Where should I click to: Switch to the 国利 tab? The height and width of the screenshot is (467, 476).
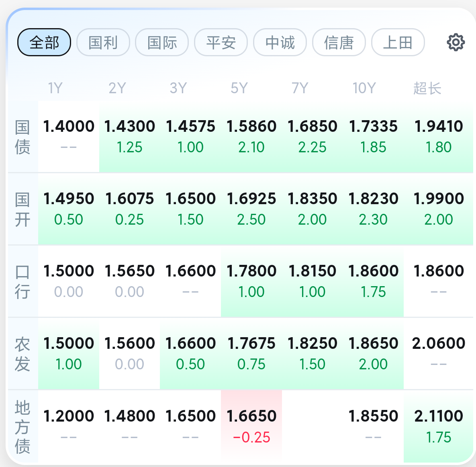(x=103, y=42)
